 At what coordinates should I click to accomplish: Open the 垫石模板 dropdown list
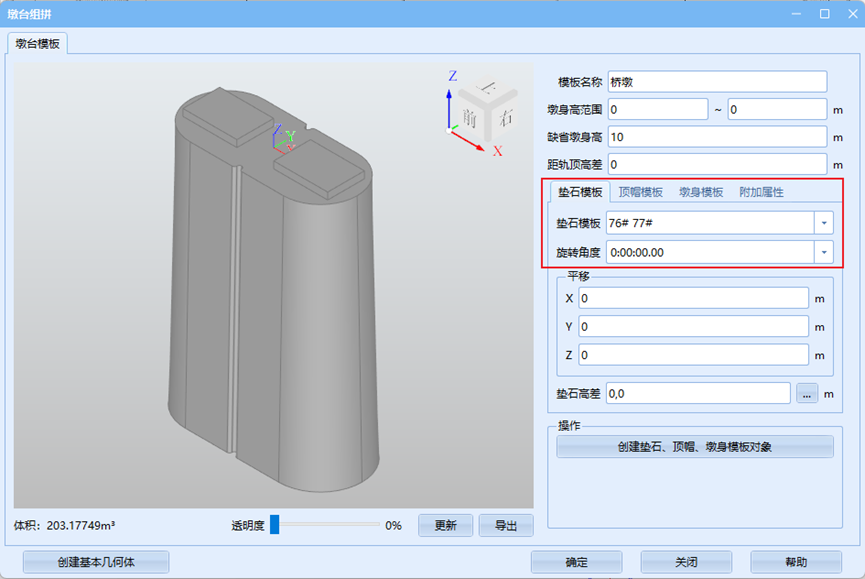coord(824,222)
